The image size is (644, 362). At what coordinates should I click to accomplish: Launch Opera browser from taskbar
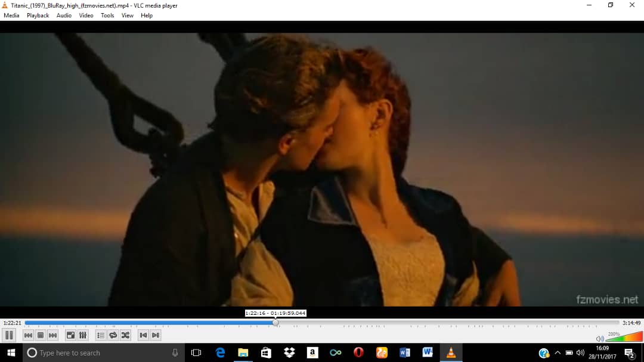click(x=358, y=352)
